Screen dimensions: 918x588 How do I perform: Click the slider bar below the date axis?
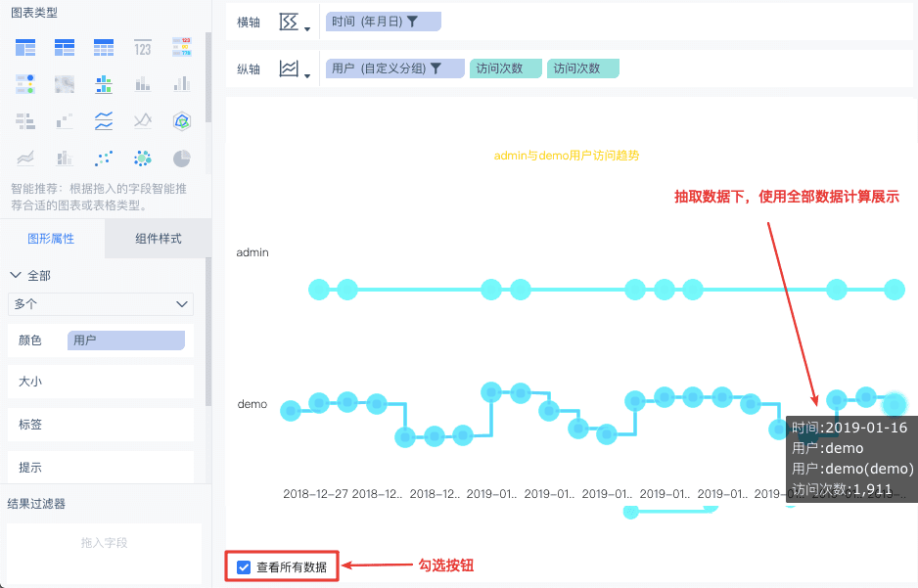pos(673,511)
